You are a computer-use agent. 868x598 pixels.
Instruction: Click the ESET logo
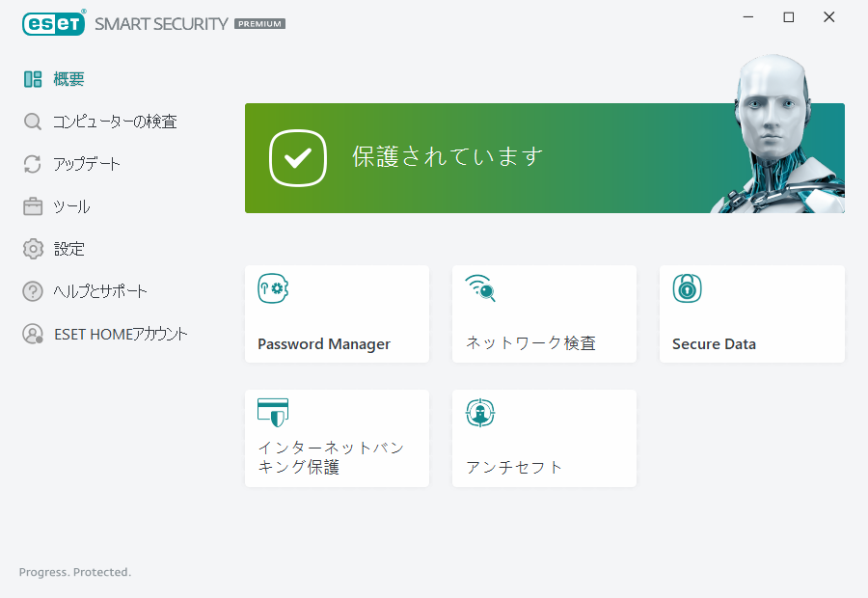(x=53, y=22)
